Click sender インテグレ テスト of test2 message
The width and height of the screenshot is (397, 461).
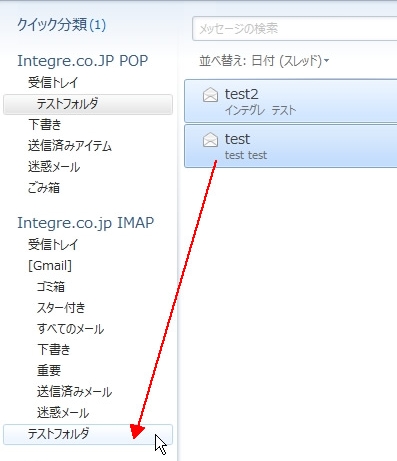(x=260, y=110)
